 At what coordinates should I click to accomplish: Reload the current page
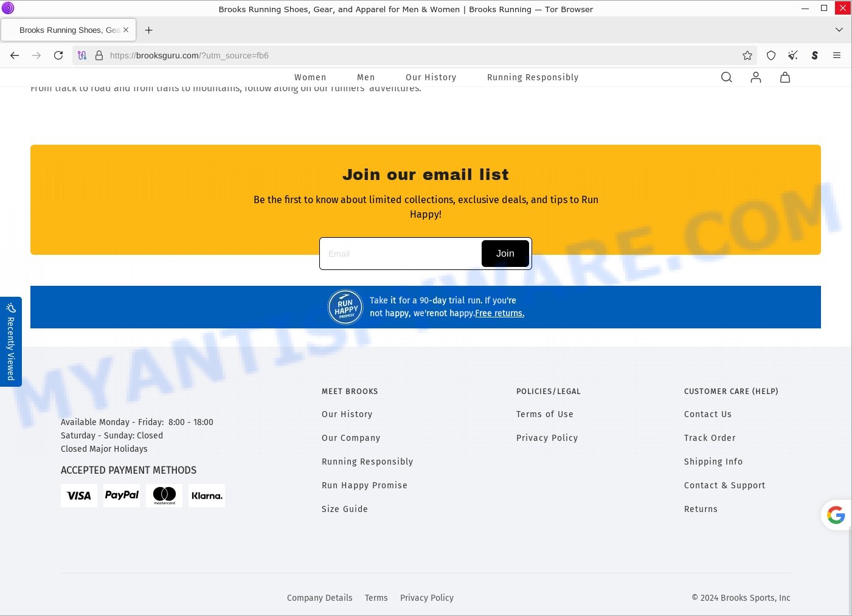coord(58,55)
